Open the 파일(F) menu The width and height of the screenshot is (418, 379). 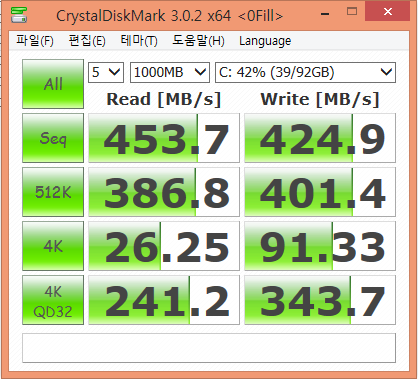coord(35,41)
